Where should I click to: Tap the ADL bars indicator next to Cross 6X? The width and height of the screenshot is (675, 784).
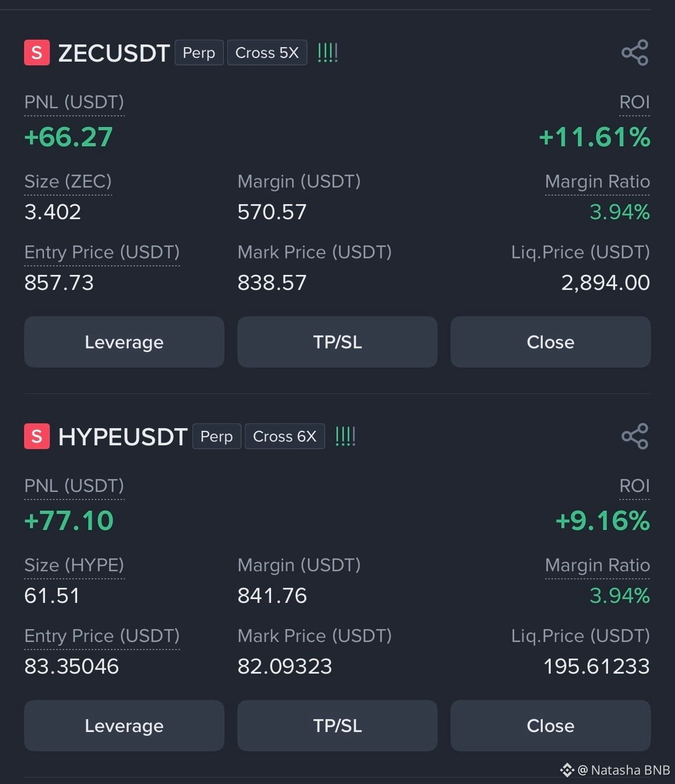tap(345, 436)
